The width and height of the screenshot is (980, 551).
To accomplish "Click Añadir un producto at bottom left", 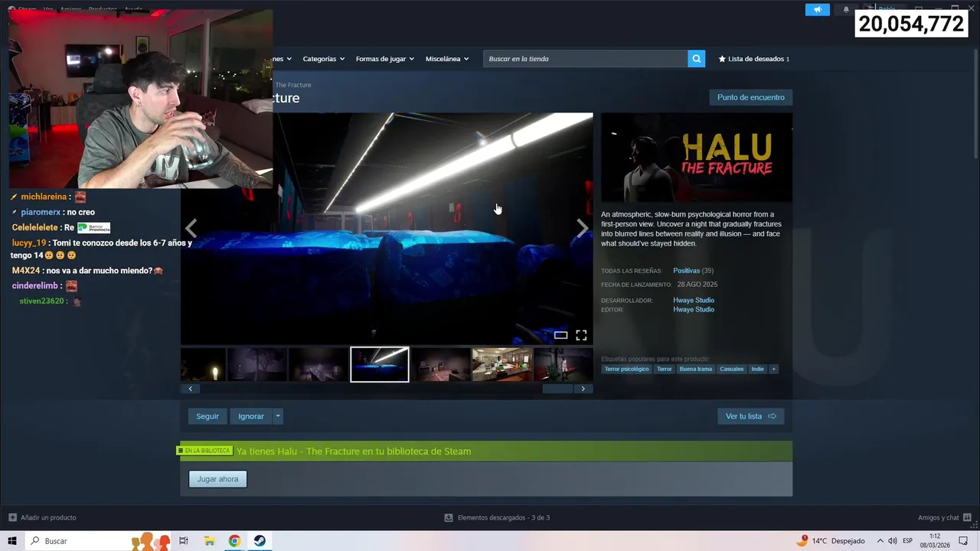I will [x=43, y=517].
